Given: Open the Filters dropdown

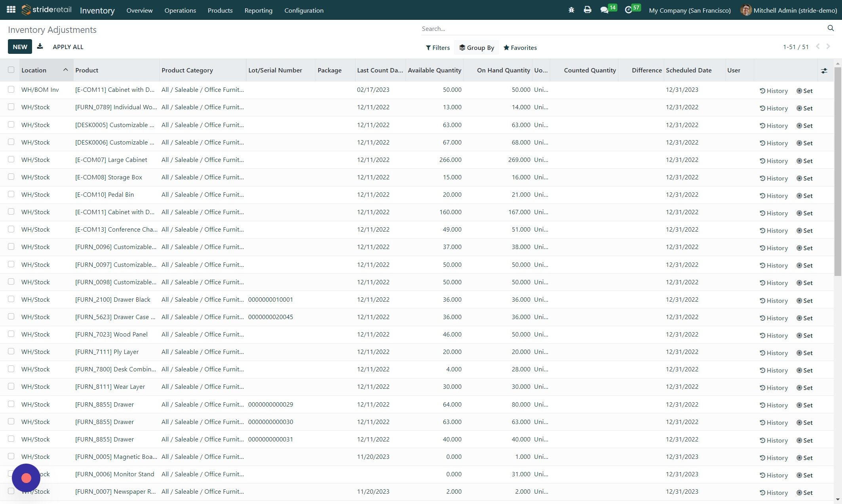Looking at the screenshot, I should pos(437,48).
